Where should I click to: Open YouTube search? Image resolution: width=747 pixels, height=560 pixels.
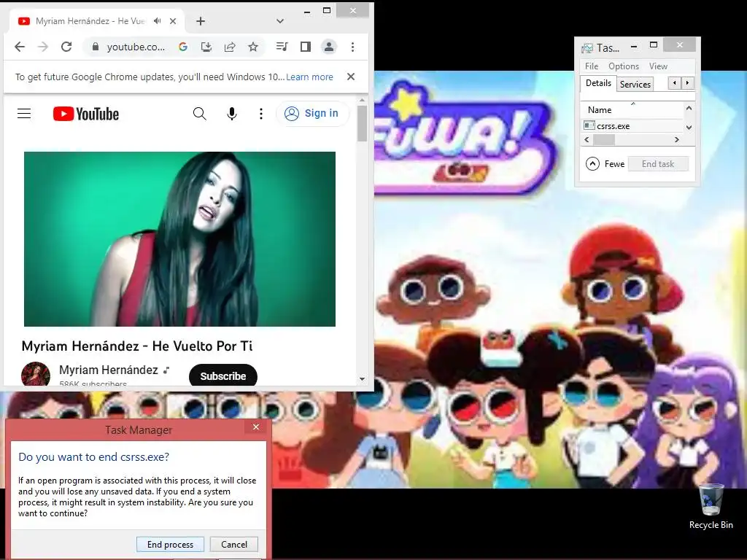click(x=200, y=113)
